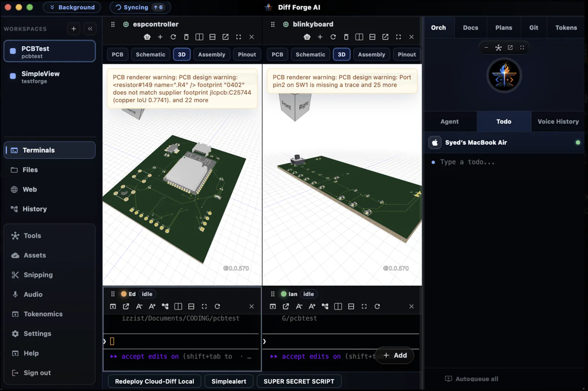Click Sign out in the sidebar
Image resolution: width=588 pixels, height=391 pixels.
coord(50,373)
